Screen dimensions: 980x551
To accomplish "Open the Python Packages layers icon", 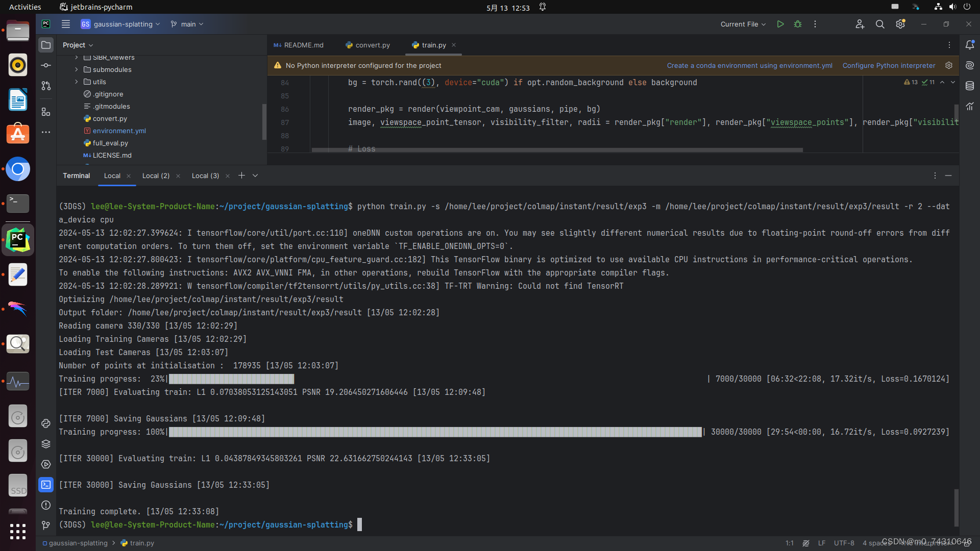I will coord(46,444).
